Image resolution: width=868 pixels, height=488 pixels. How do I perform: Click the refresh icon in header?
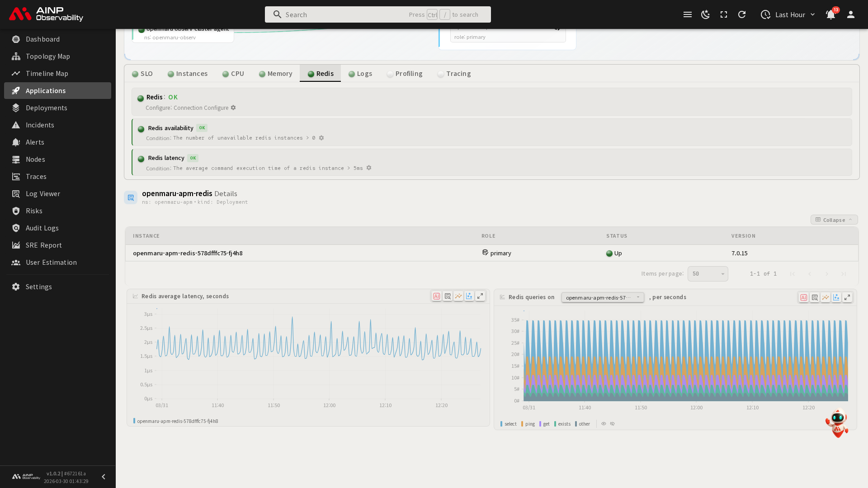[x=742, y=14]
